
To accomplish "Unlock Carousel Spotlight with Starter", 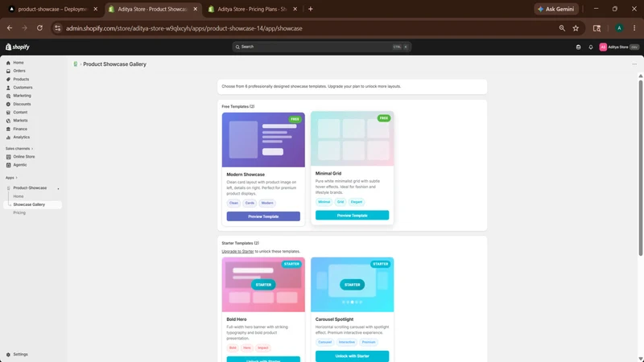I will [x=352, y=356].
